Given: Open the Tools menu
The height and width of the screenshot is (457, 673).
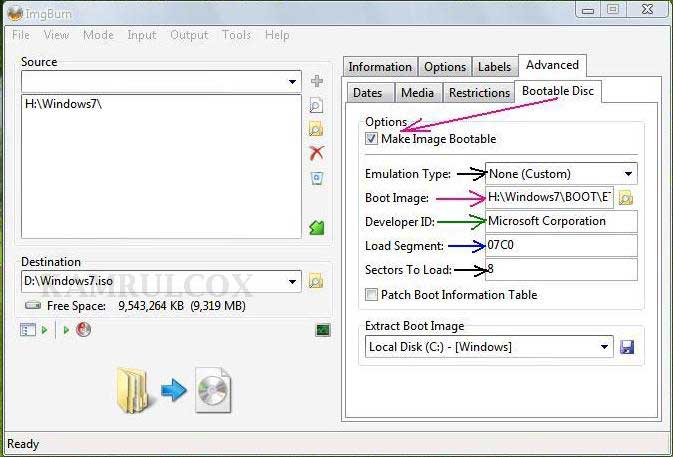Looking at the screenshot, I should 236,35.
